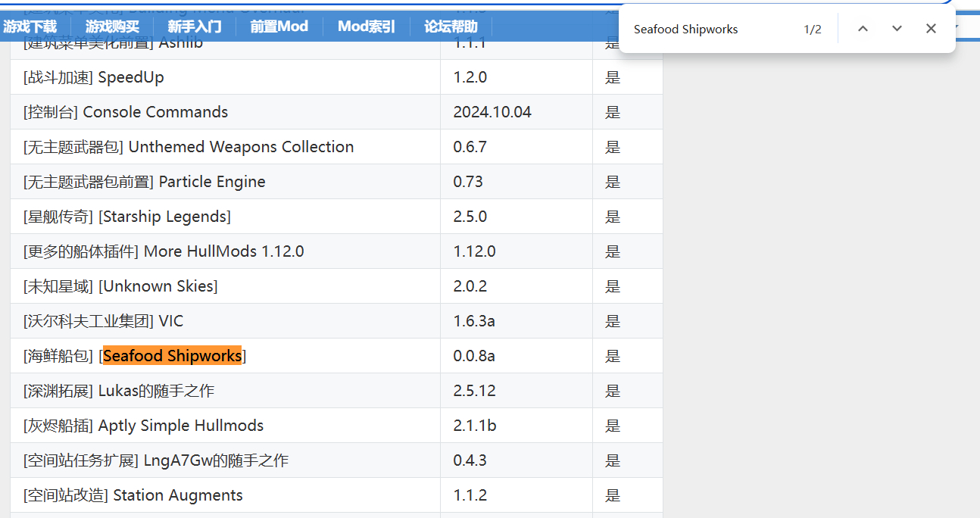This screenshot has height=518, width=980.
Task: Close the find bar
Action: (931, 29)
